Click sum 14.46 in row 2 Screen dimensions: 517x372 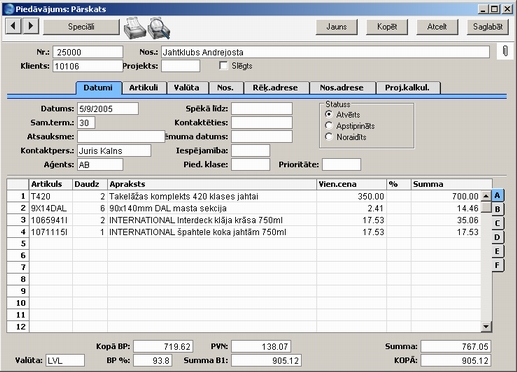click(468, 209)
